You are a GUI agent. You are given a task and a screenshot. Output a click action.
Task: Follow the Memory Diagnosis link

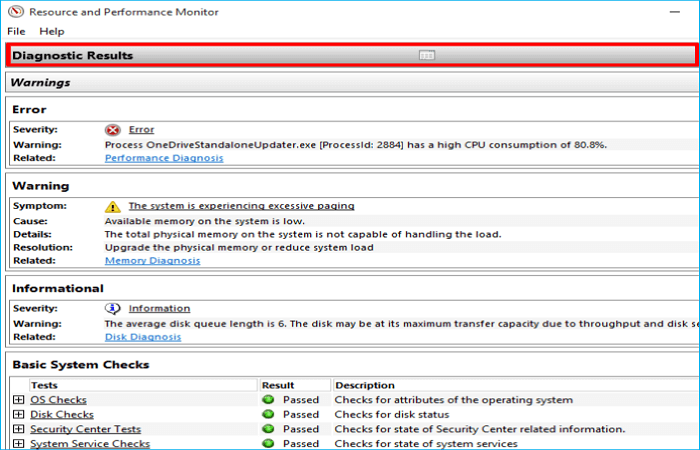(x=152, y=261)
